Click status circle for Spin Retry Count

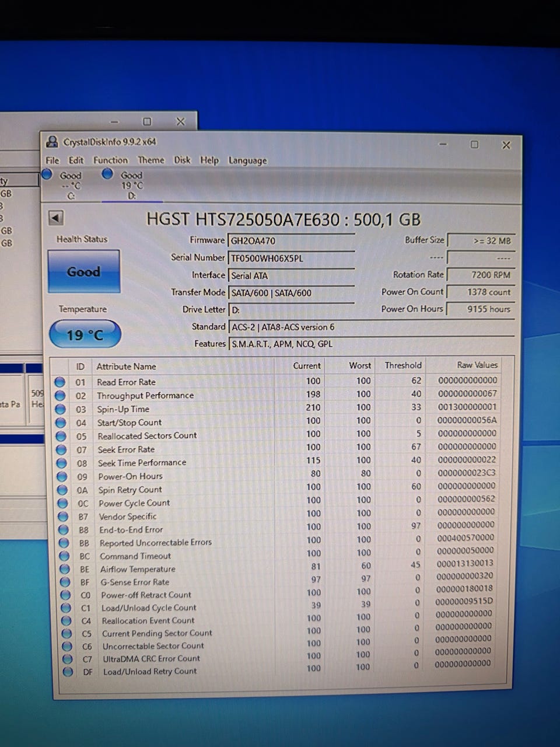(x=62, y=490)
